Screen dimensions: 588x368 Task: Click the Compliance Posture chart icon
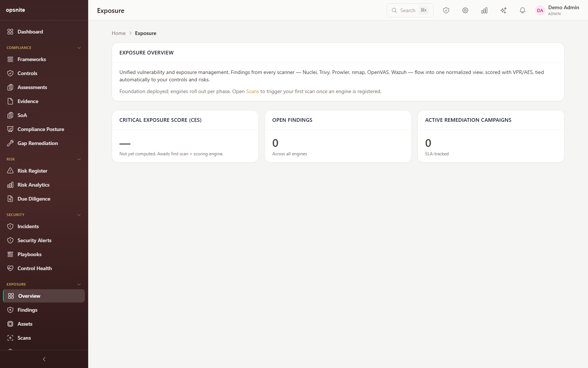(x=10, y=129)
